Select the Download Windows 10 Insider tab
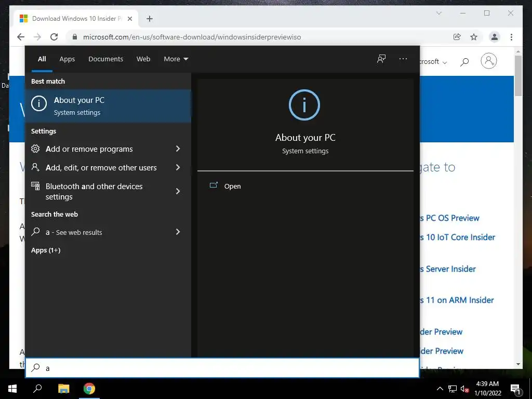Image resolution: width=532 pixels, height=399 pixels. [76, 19]
